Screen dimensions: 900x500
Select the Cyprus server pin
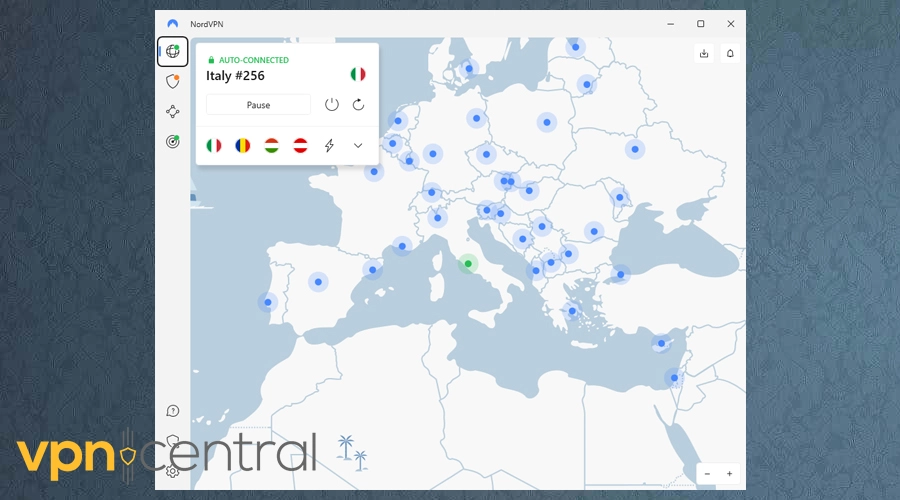click(x=662, y=343)
